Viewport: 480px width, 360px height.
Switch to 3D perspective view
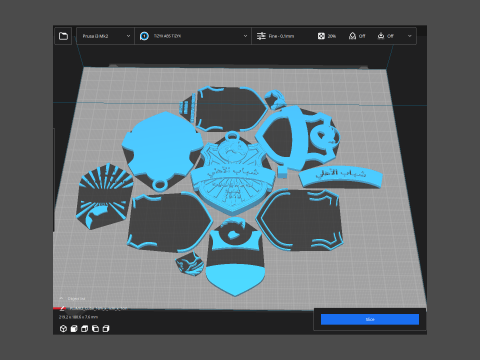point(63,329)
